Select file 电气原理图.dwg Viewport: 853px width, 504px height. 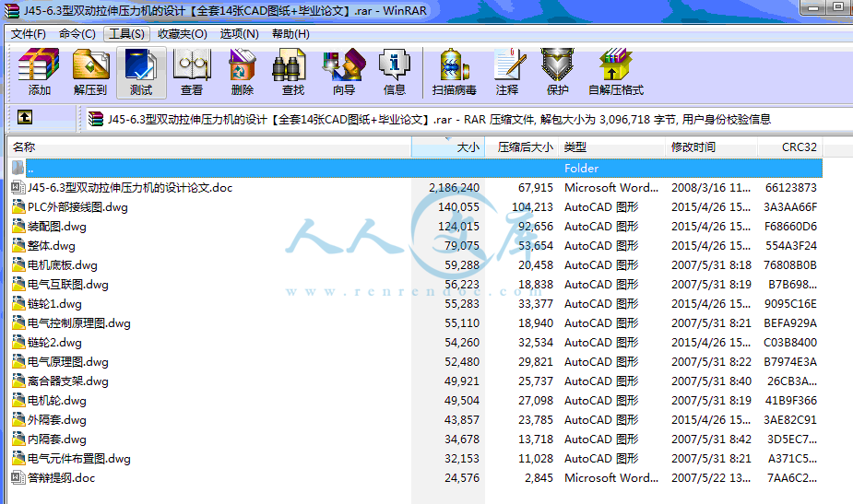click(68, 361)
